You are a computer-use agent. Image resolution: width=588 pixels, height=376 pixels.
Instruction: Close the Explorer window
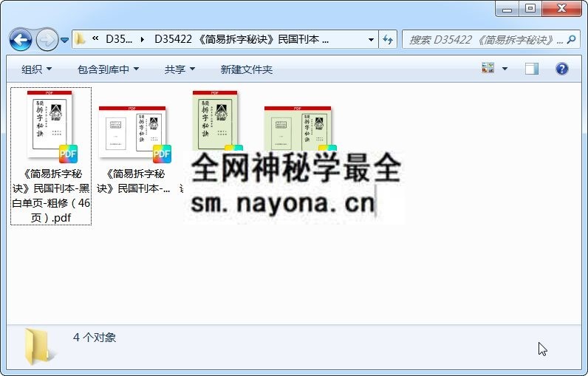click(561, 8)
